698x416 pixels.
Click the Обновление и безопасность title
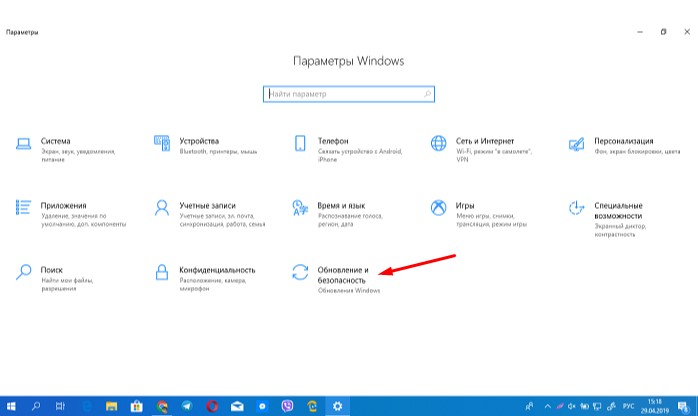(343, 275)
